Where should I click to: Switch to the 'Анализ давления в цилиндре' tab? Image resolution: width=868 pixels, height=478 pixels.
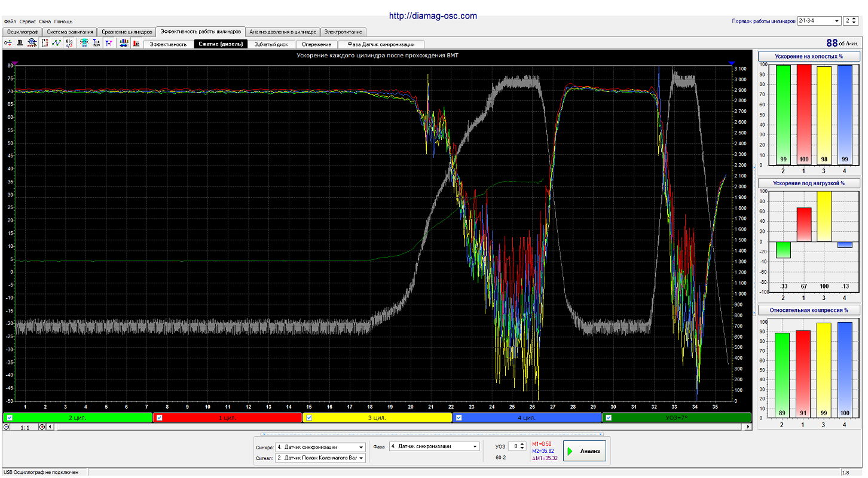(x=283, y=32)
